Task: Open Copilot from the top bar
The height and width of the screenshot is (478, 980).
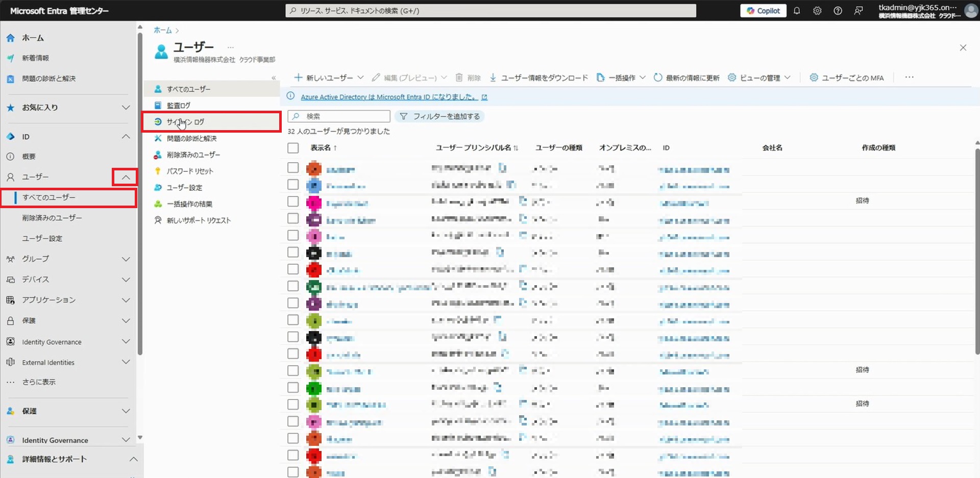Action: [763, 11]
